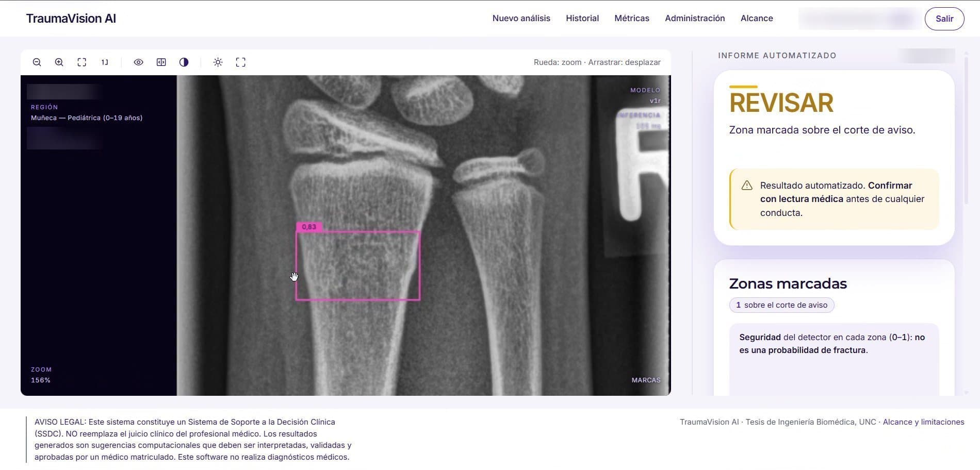This screenshot has width=980, height=470.
Task: Zoom in the radiograph viewer
Action: click(59, 62)
